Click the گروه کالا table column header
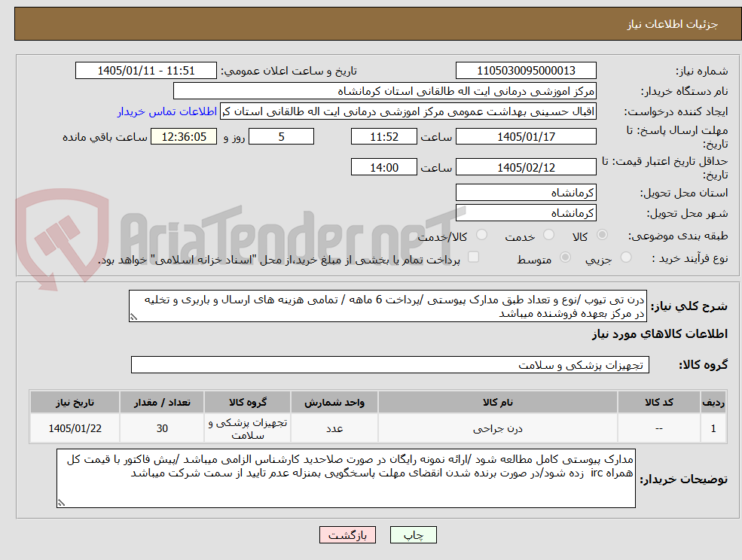Screen dimensions: 742x560 coord(248,403)
